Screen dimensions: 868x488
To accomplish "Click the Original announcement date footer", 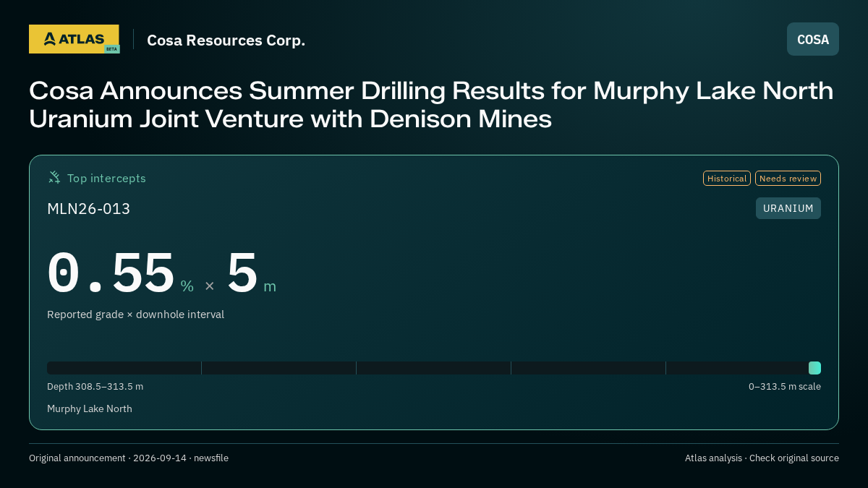I will 129,458.
